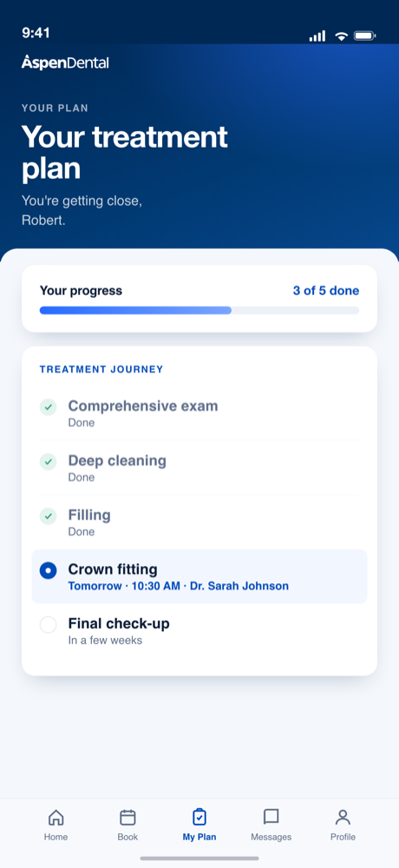Screen dimensions: 399x868
Task: Tap the Book tab label
Action: tap(128, 837)
